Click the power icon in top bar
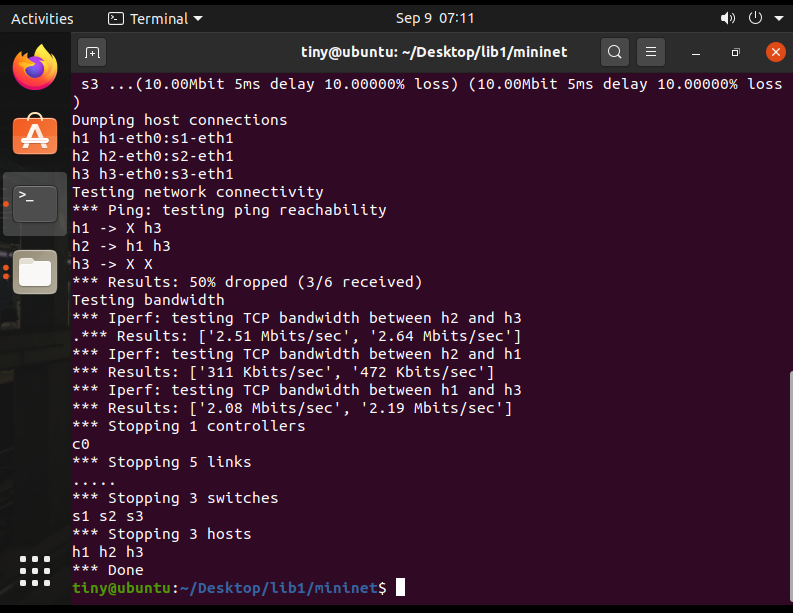Viewport: 793px width, 613px height. (x=755, y=18)
